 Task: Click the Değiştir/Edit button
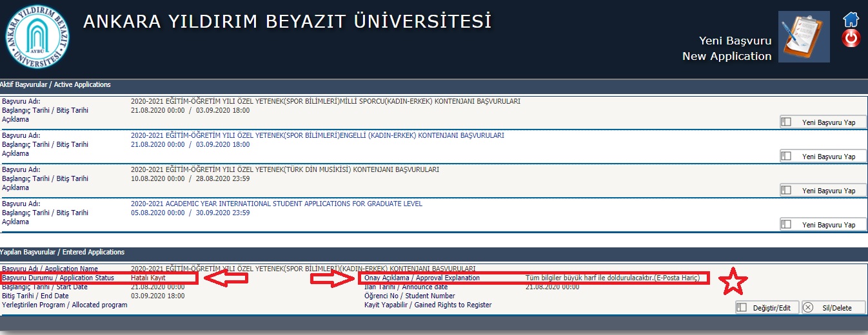(x=767, y=308)
